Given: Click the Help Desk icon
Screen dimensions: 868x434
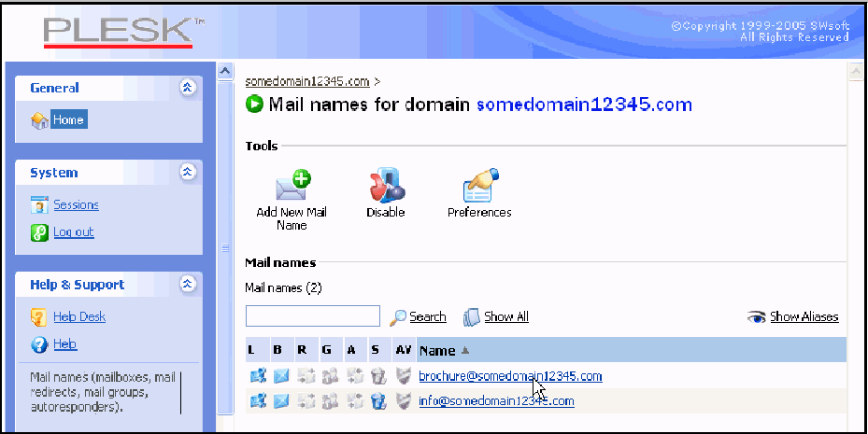Looking at the screenshot, I should (39, 316).
